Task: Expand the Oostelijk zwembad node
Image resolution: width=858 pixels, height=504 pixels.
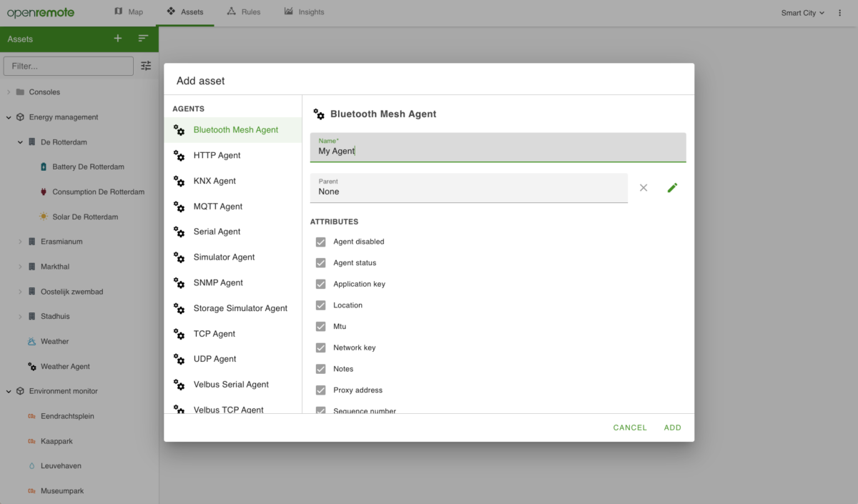Action: pos(21,292)
